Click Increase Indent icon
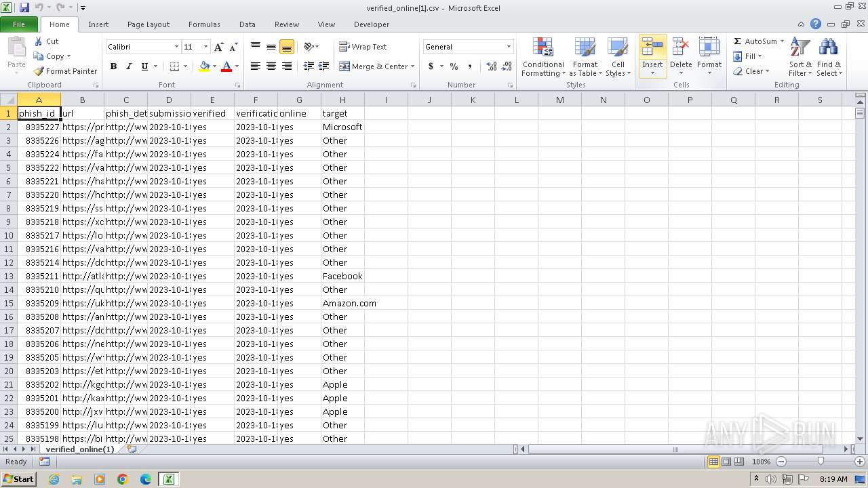The height and width of the screenshot is (488, 868). coord(324,66)
